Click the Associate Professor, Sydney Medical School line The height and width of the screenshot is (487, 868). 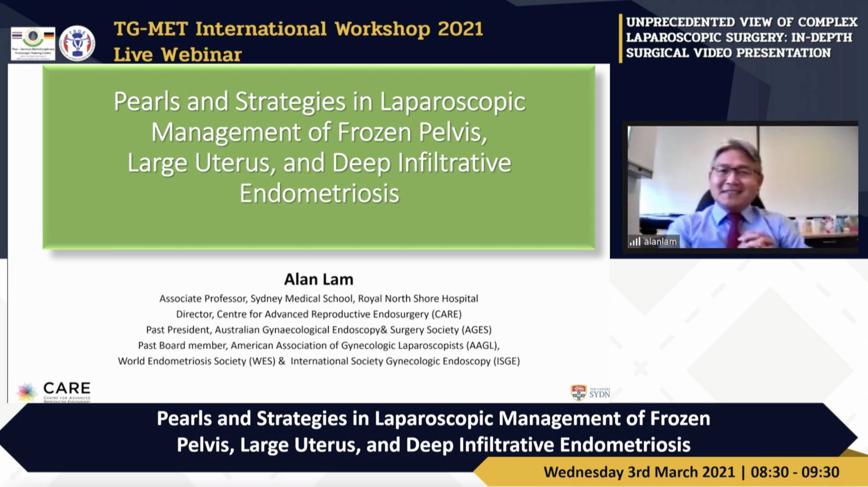pos(318,299)
